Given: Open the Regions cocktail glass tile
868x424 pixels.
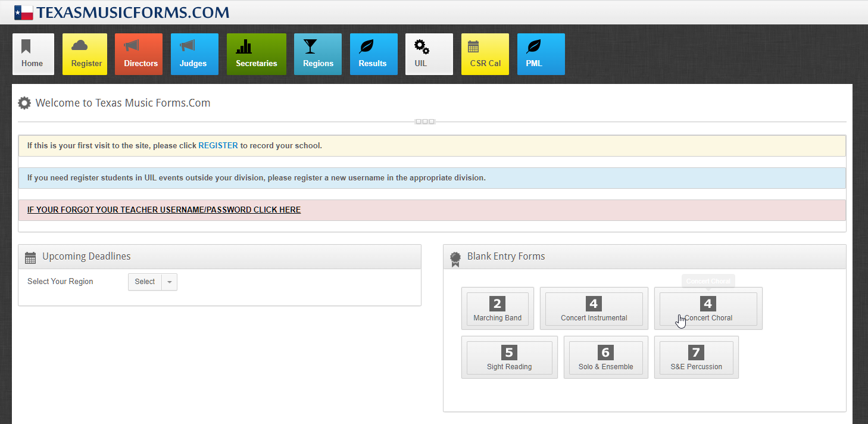Looking at the screenshot, I should tap(317, 54).
